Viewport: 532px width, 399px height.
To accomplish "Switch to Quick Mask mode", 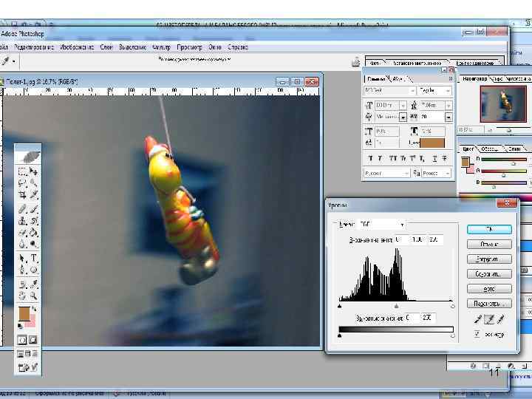I will pos(33,340).
